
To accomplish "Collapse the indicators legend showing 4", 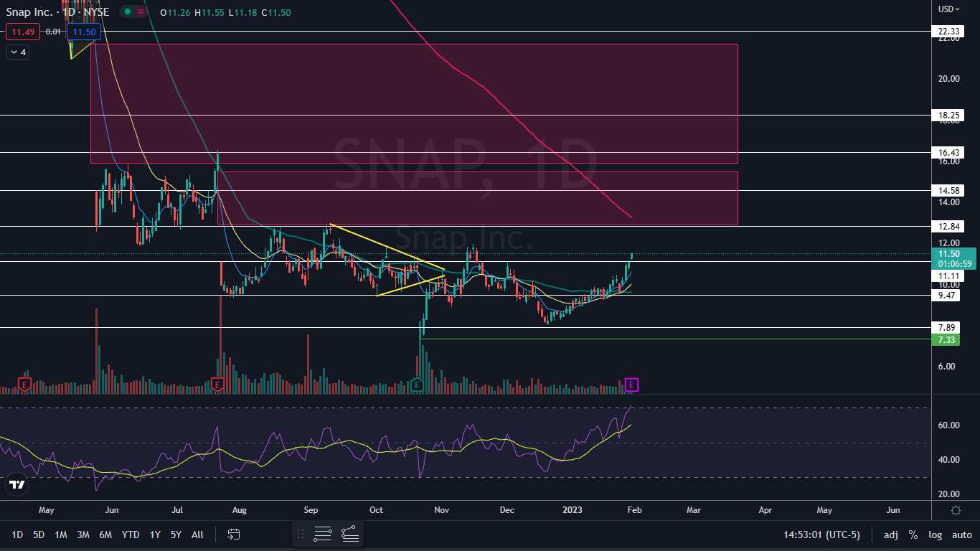I will click(x=18, y=52).
